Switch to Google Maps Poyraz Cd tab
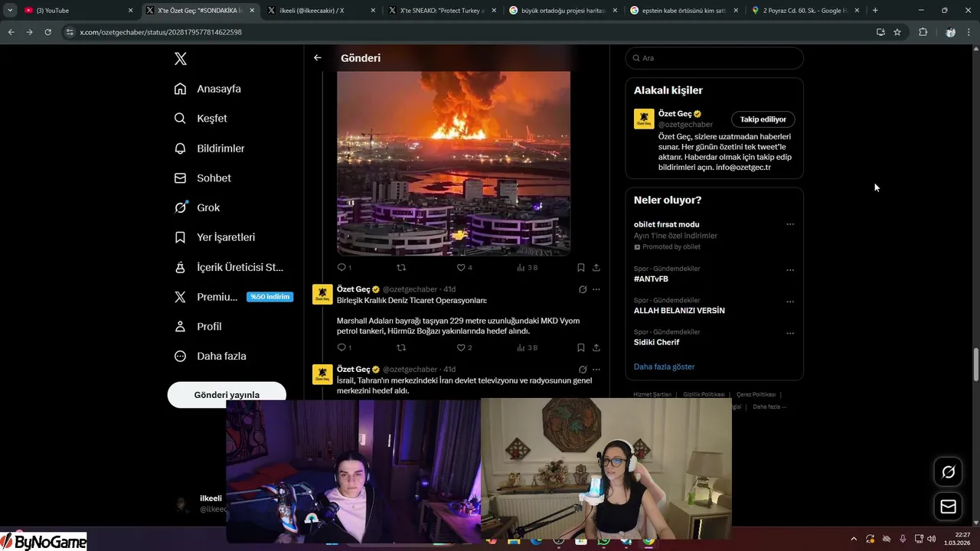 [805, 10]
